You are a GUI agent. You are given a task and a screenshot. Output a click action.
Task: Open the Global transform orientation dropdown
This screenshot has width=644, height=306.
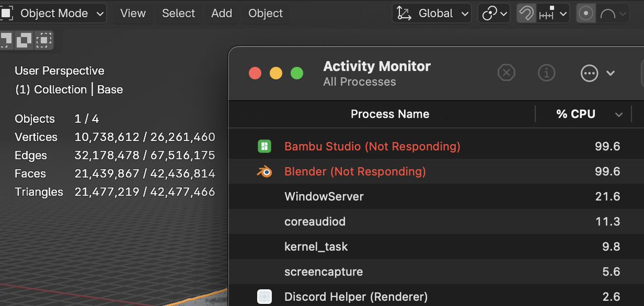[432, 13]
